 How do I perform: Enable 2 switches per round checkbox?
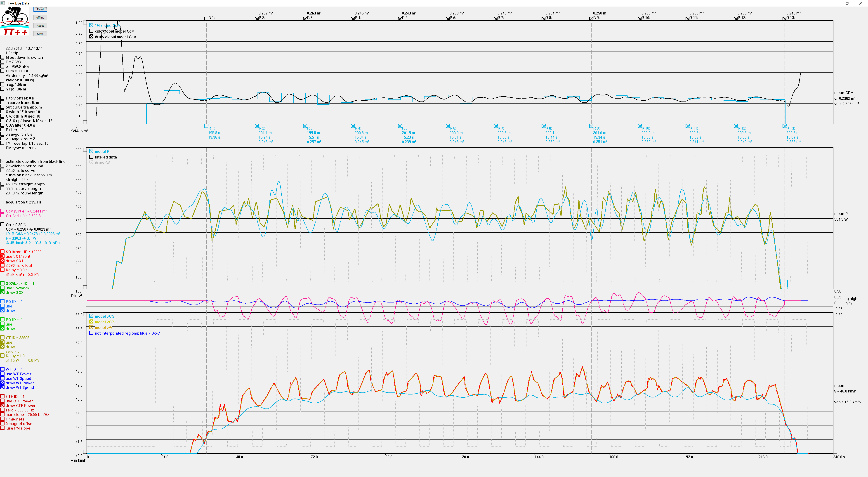click(x=2, y=166)
